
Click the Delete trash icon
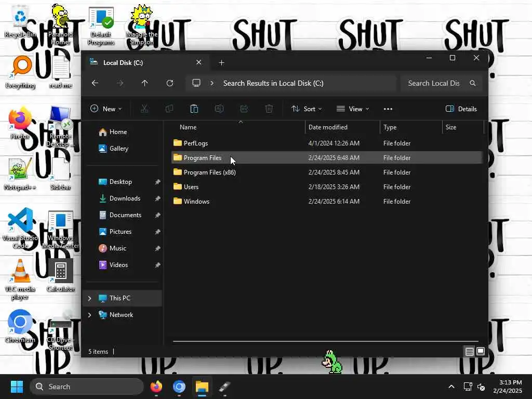269,109
